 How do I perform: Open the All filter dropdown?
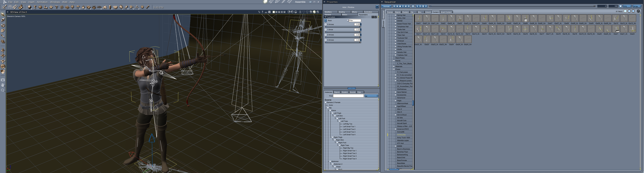tap(371, 96)
